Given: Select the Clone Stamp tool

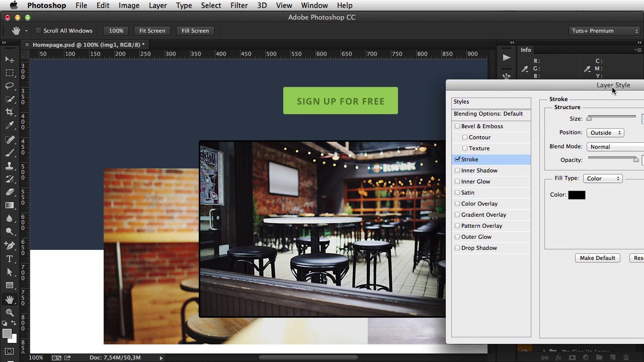Looking at the screenshot, I should 10,166.
